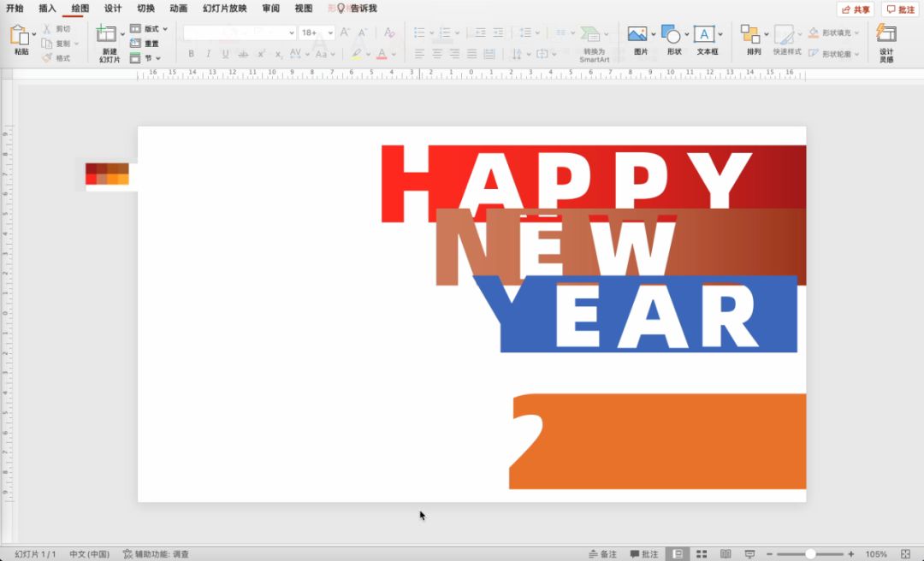The height and width of the screenshot is (561, 924).
Task: Click the Comments (批注) button at top right
Action: (x=900, y=9)
